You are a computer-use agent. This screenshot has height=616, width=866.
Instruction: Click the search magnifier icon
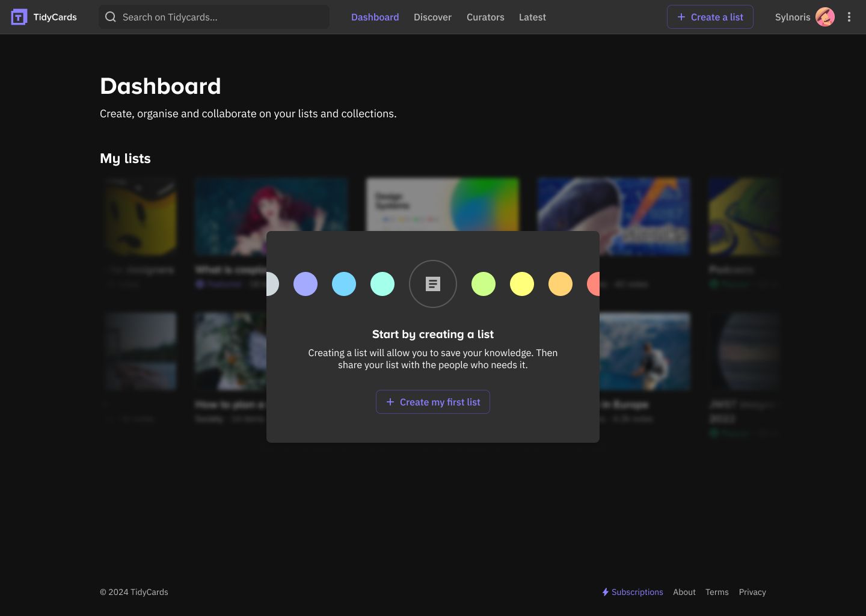(x=111, y=17)
